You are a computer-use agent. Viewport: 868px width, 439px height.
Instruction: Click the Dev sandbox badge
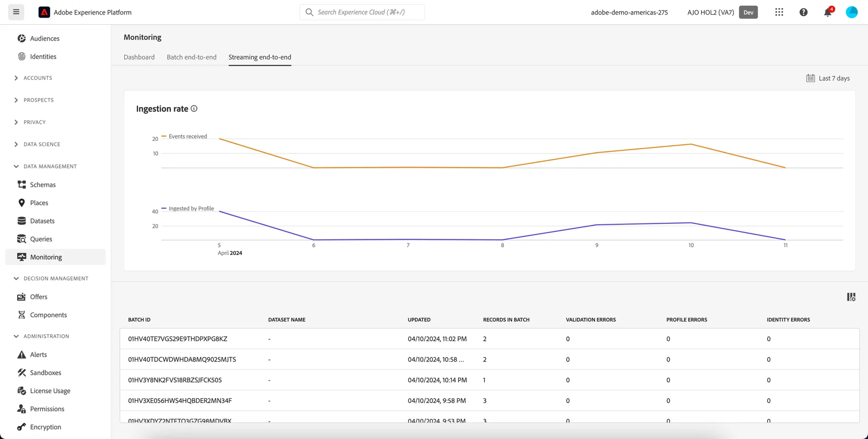(748, 12)
